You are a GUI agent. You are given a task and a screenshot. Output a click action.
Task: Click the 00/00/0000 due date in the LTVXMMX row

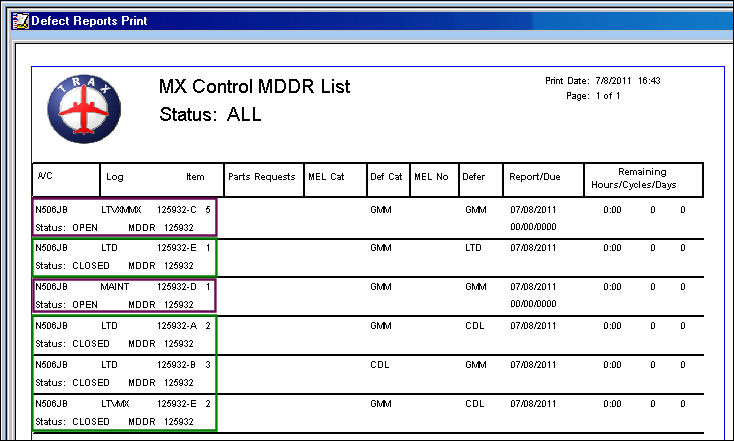pos(533,227)
